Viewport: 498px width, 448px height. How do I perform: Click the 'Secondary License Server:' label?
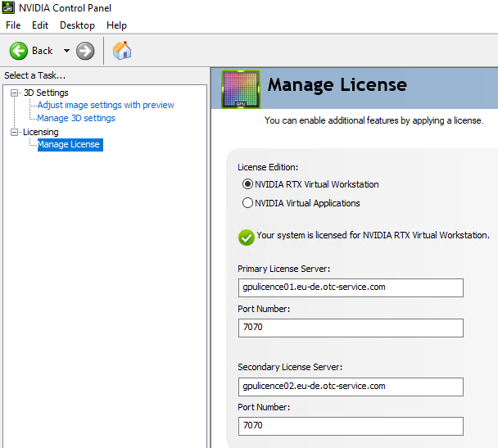[290, 367]
